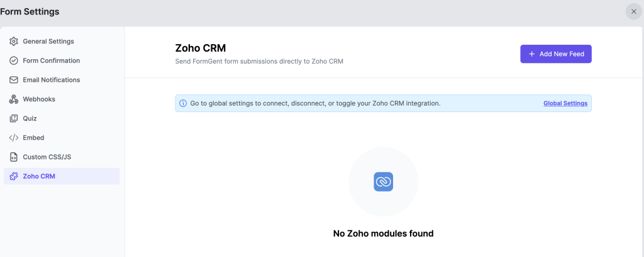Click the Embed code brackets icon

[x=14, y=138]
